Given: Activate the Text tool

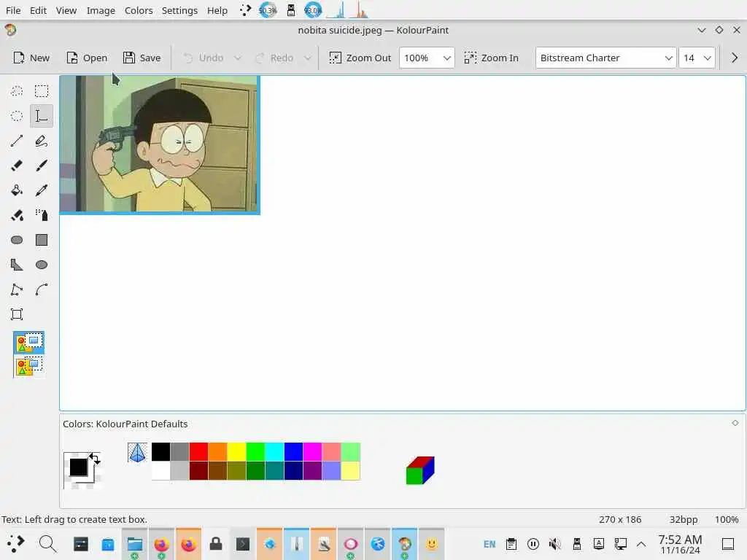Looking at the screenshot, I should (42, 116).
